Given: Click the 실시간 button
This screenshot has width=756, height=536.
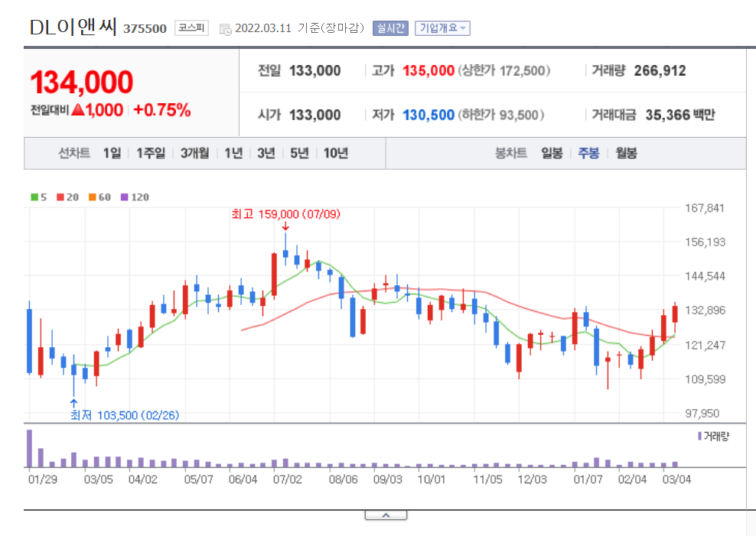Looking at the screenshot, I should click(390, 28).
